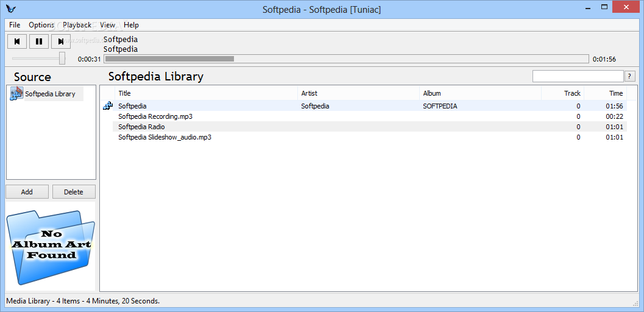The height and width of the screenshot is (312, 644).
Task: Click the 00:22 time cell
Action: (x=614, y=116)
